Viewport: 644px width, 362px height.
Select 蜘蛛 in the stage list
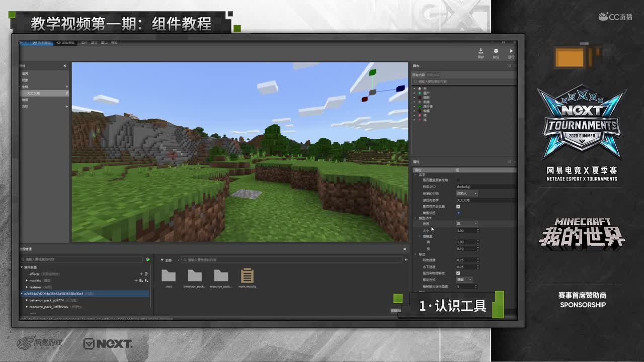(x=426, y=98)
